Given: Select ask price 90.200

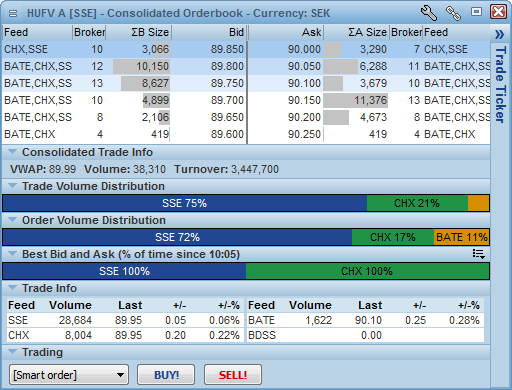Looking at the screenshot, I should click(304, 117).
